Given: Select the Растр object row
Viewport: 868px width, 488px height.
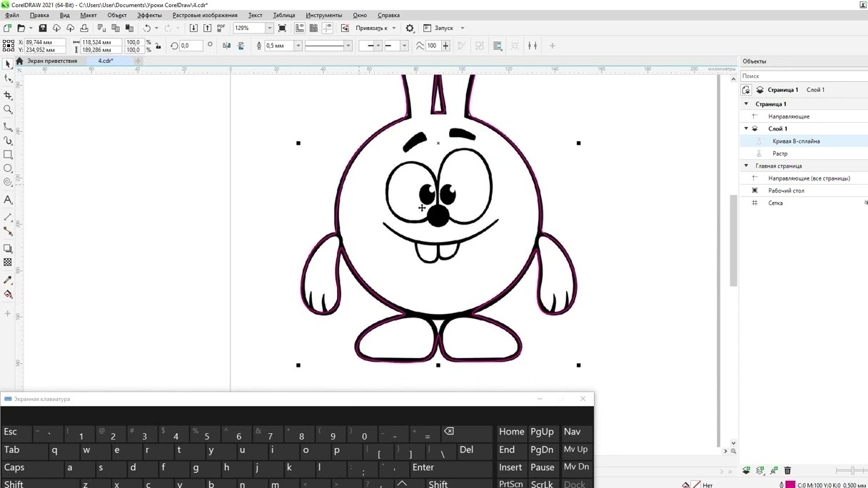Looking at the screenshot, I should pos(804,153).
